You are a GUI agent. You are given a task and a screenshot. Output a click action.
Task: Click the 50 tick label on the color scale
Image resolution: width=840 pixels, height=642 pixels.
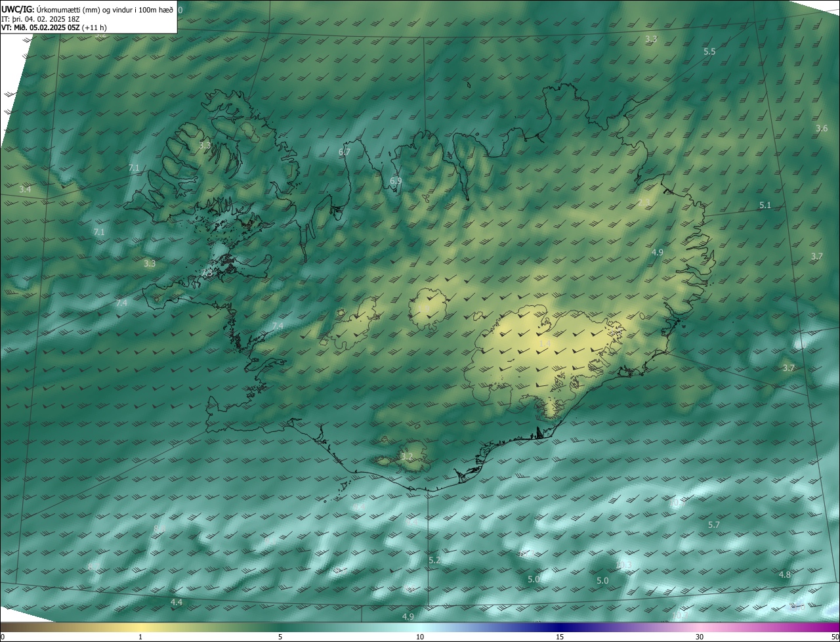pos(835,637)
